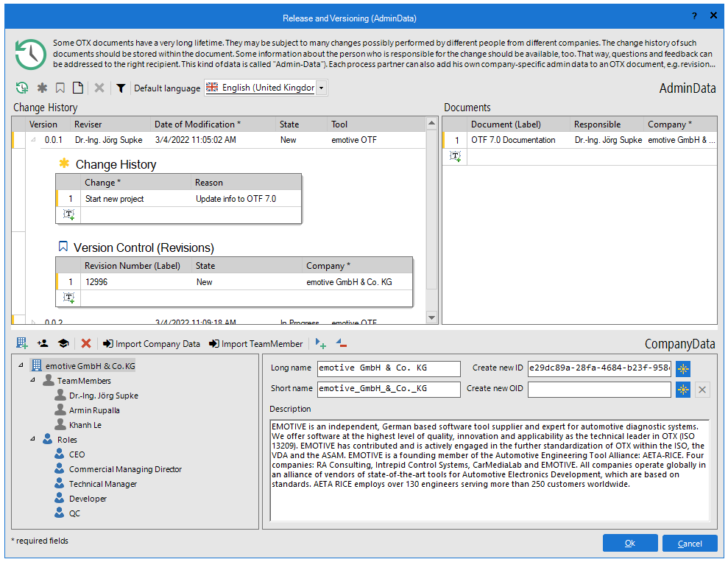This screenshot has height=562, width=728.
Task: Click the graduation cap icon to add a role
Action: click(63, 343)
